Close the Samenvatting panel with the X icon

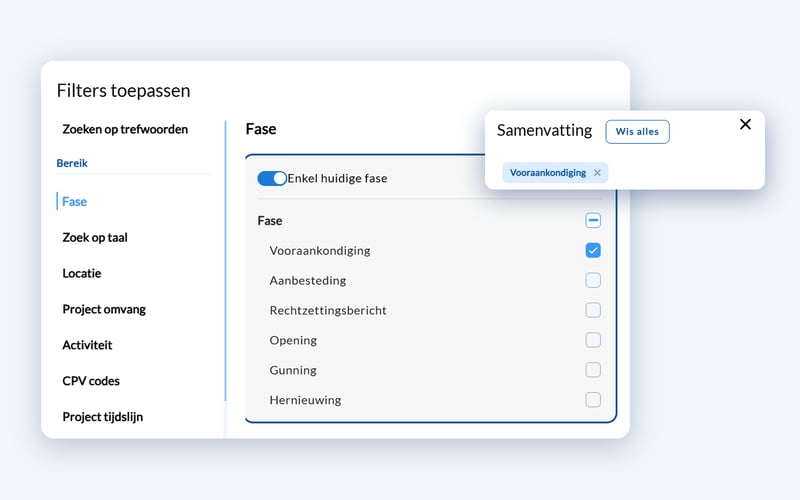click(x=745, y=124)
